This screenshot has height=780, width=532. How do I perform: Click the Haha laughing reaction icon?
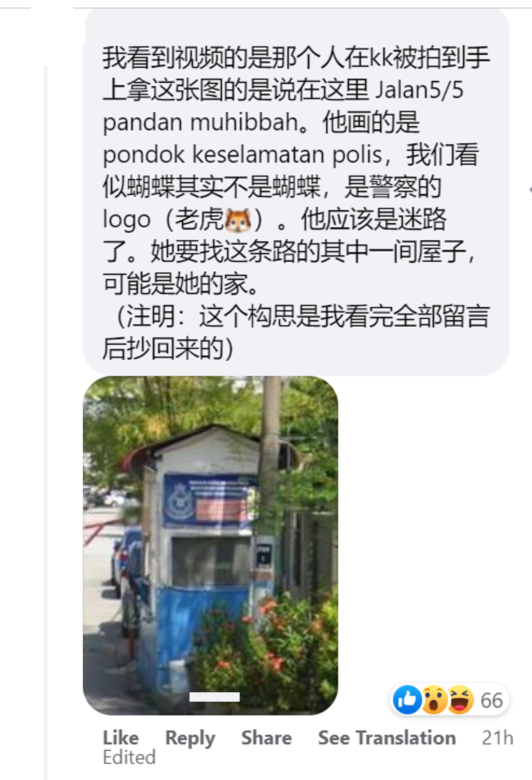click(460, 700)
